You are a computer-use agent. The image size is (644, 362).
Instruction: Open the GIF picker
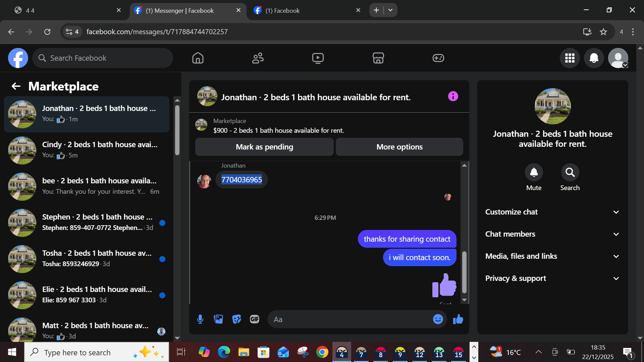coord(255,319)
